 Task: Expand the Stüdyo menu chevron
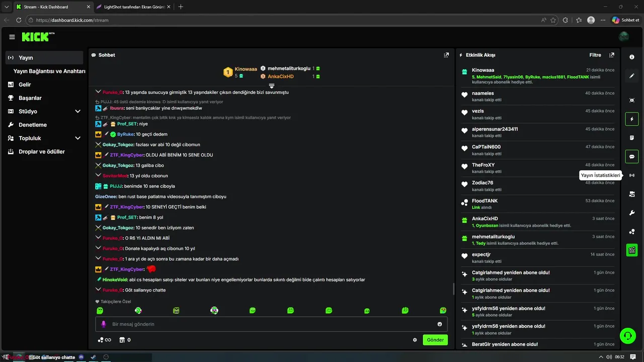pyautogui.click(x=77, y=111)
